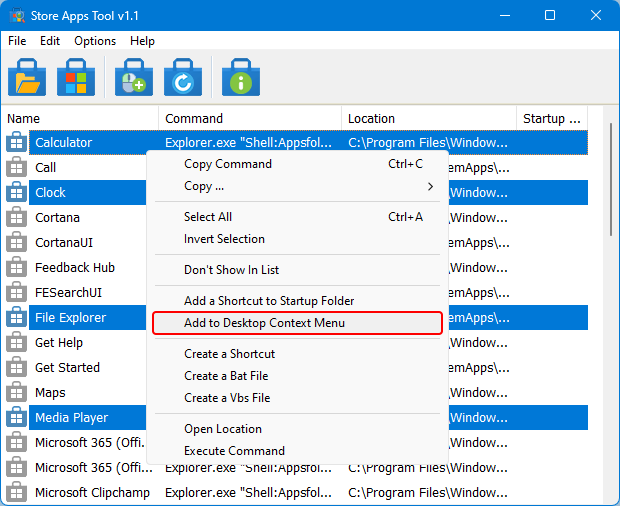Viewport: 620px width, 506px height.
Task: Select Copy Command from context menu
Action: click(228, 164)
